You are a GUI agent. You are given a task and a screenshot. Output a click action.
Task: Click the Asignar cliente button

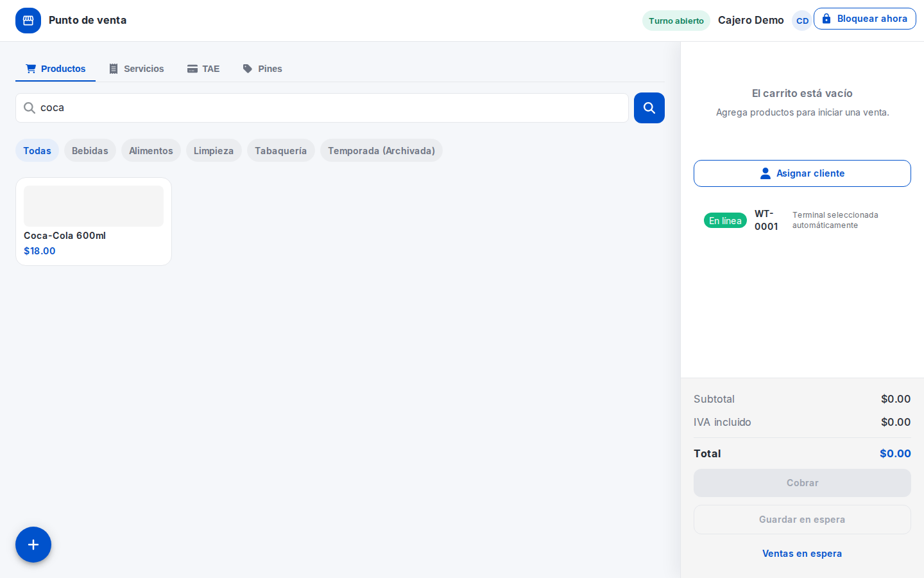point(802,173)
